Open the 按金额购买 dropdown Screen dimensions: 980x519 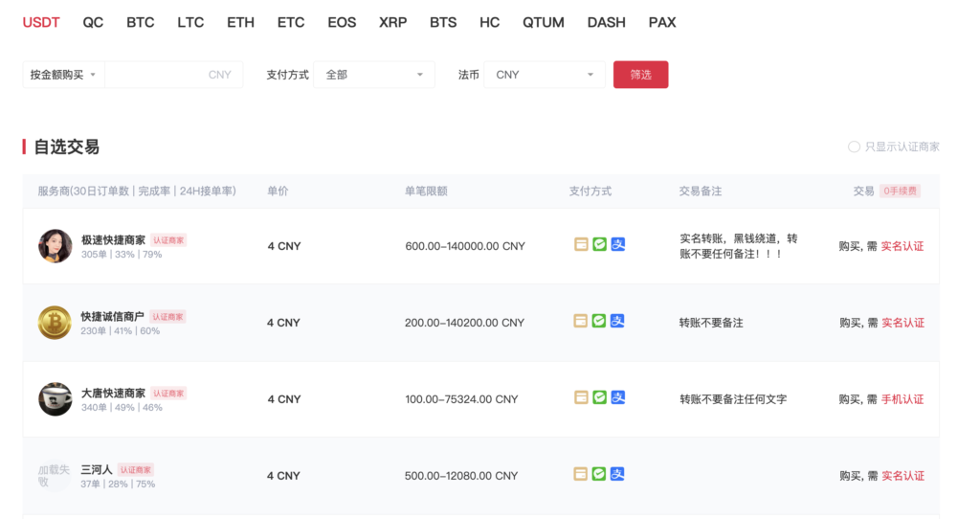(63, 75)
